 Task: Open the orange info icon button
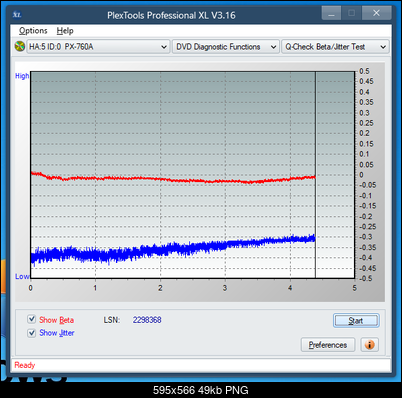(369, 345)
